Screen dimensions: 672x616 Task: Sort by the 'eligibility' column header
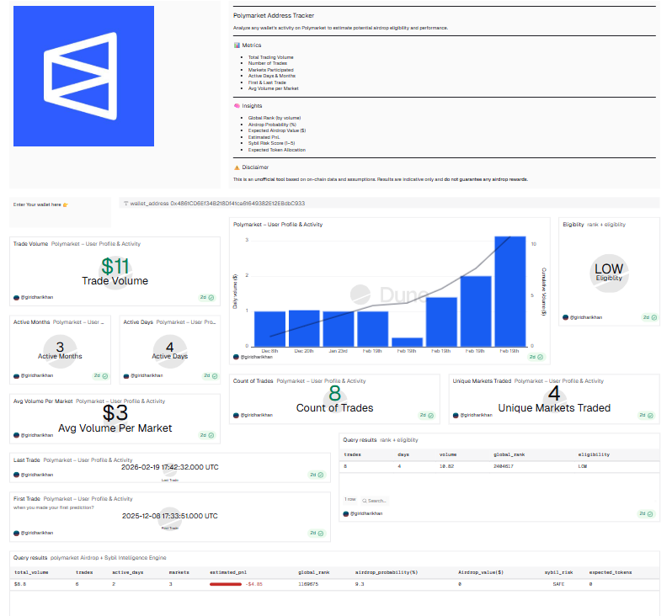594,454
